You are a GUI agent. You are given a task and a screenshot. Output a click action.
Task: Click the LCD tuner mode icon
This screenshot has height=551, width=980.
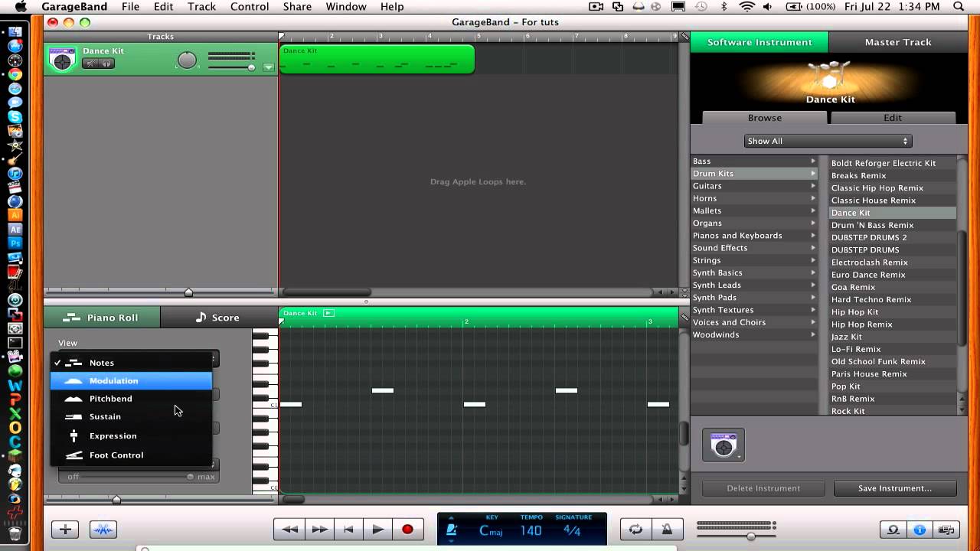[452, 530]
